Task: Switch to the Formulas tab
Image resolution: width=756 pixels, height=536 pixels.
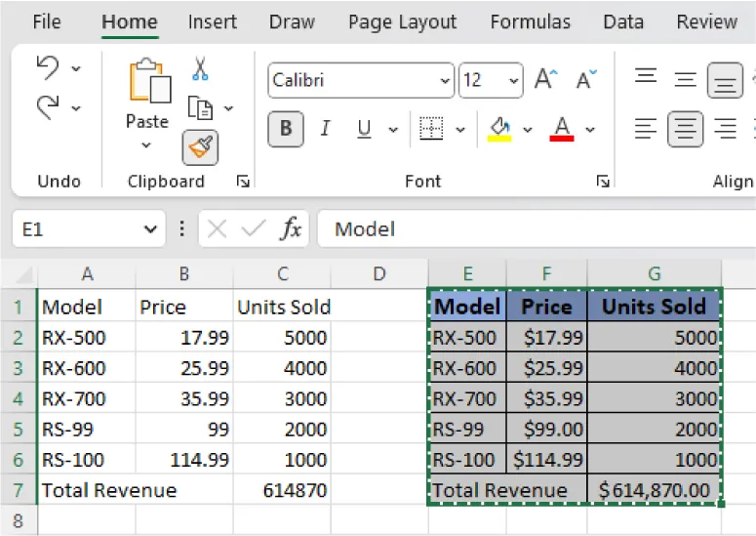Action: coord(530,21)
